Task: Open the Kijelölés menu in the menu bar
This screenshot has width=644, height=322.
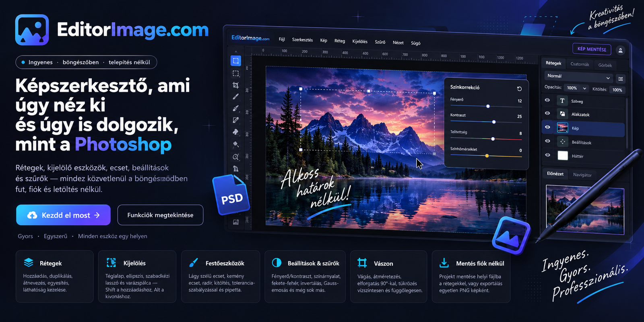Action: click(x=360, y=41)
